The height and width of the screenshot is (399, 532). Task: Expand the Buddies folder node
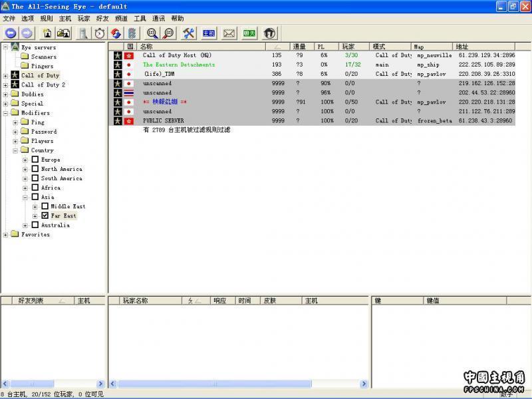click(x=5, y=94)
